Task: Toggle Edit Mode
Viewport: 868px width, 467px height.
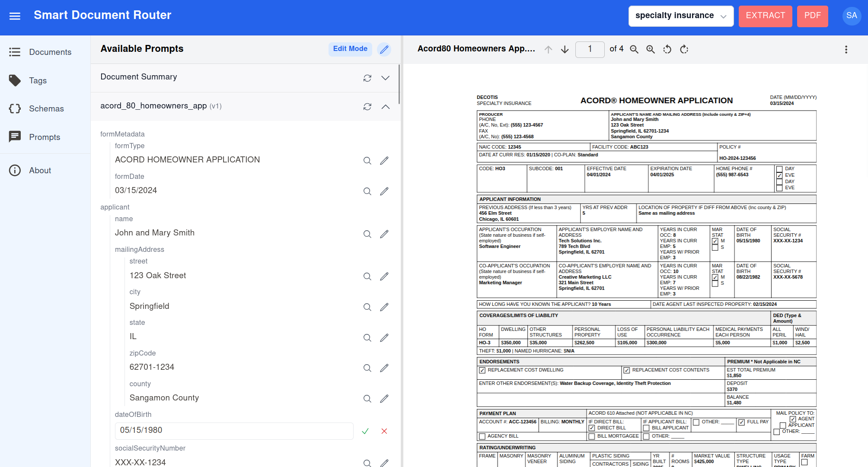Action: (x=350, y=49)
